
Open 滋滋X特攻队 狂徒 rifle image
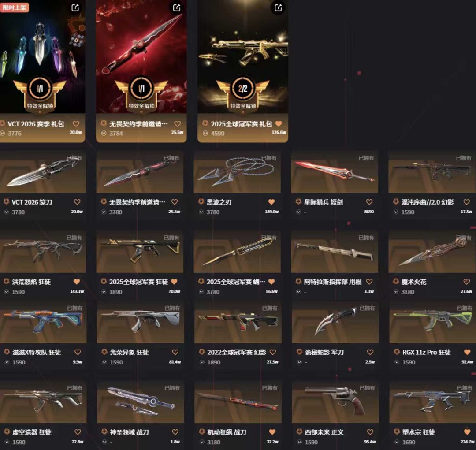(x=43, y=322)
